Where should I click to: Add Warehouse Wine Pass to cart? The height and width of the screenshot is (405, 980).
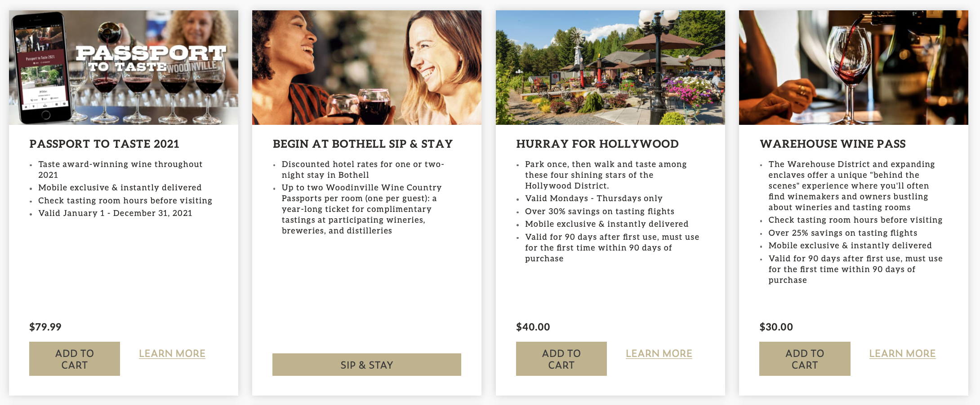click(x=805, y=359)
